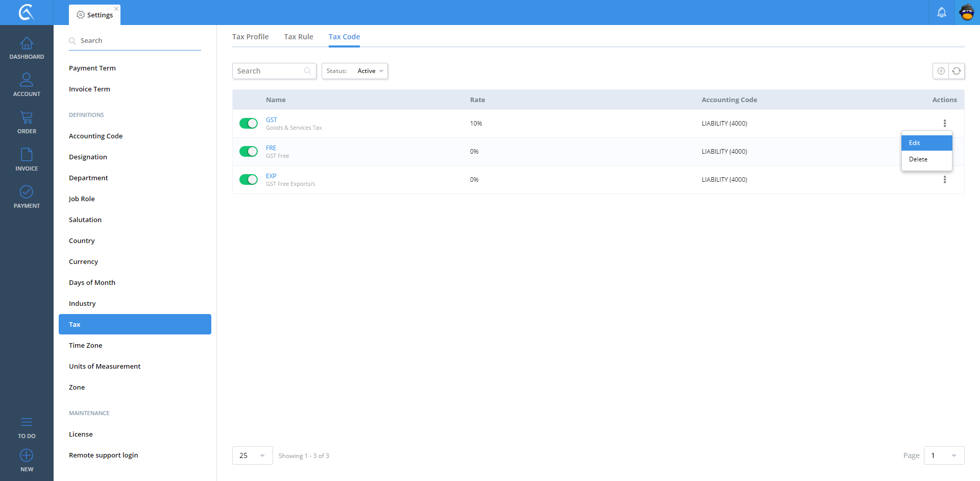
Task: Open the GST tax code link
Action: (x=272, y=120)
